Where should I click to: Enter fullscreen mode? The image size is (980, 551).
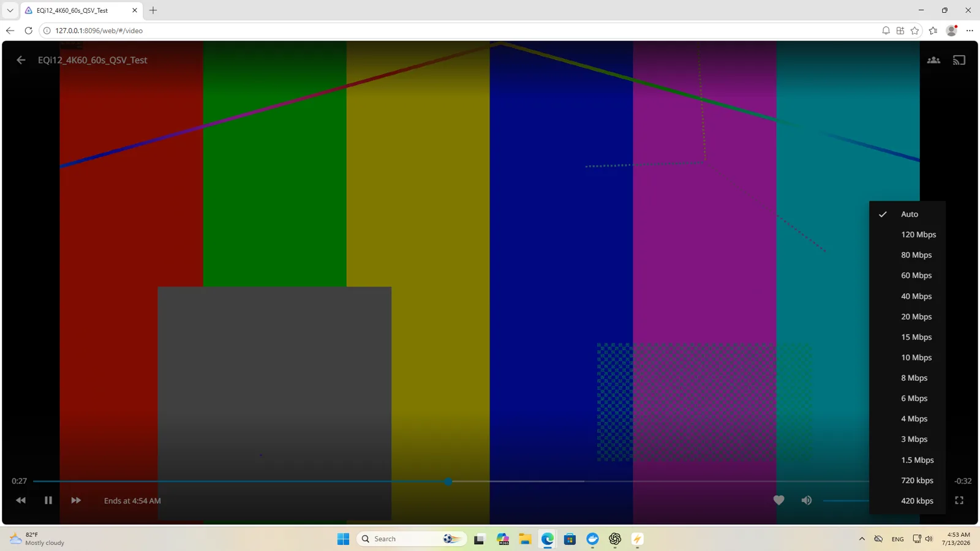pos(959,500)
